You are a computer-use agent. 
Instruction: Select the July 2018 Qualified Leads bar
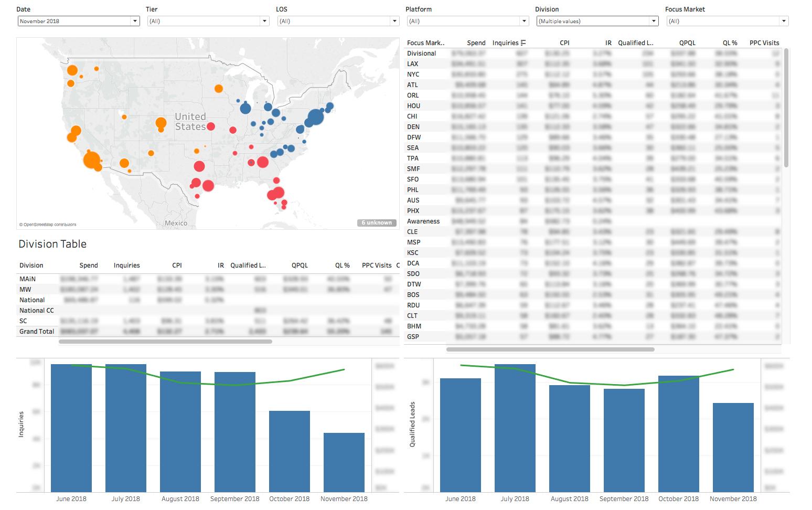click(x=515, y=428)
